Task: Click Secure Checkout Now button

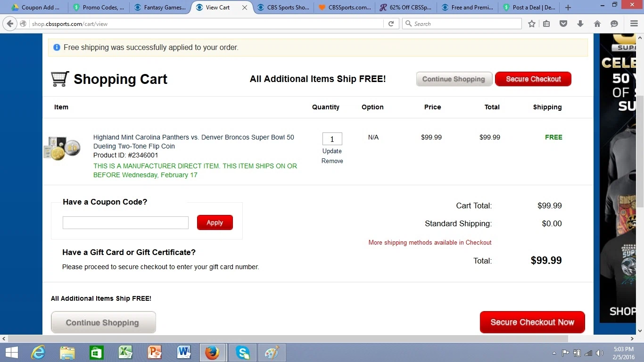Action: 532,322
